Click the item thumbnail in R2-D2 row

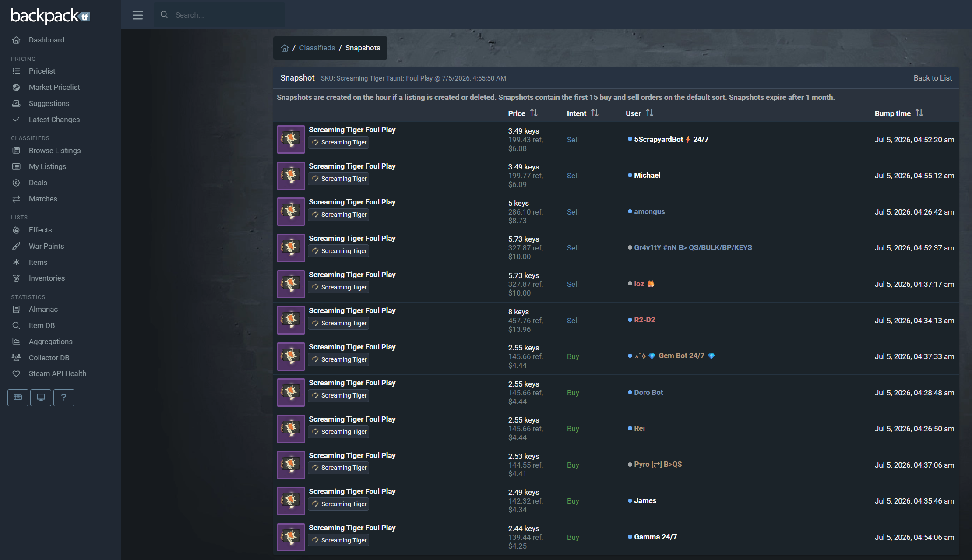[291, 321]
